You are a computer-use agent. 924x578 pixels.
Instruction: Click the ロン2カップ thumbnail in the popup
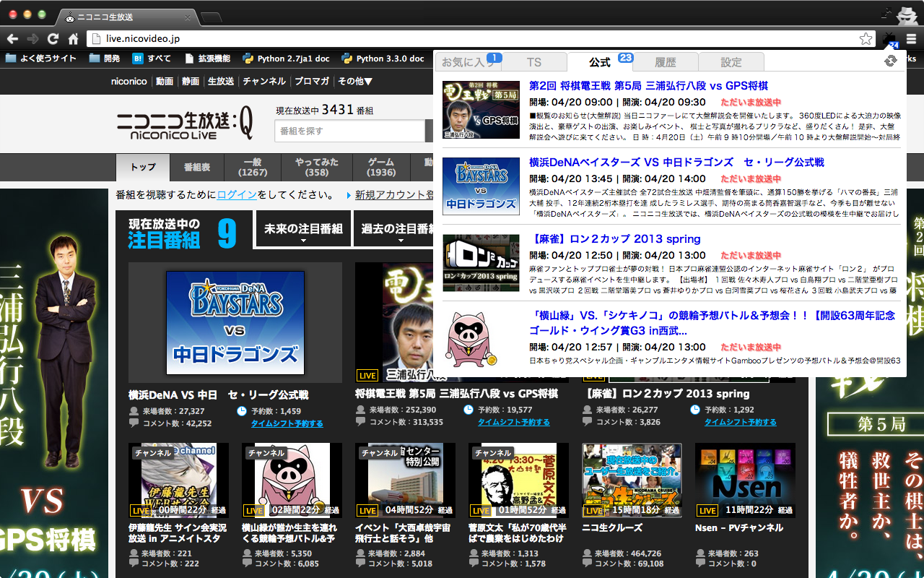tap(481, 263)
